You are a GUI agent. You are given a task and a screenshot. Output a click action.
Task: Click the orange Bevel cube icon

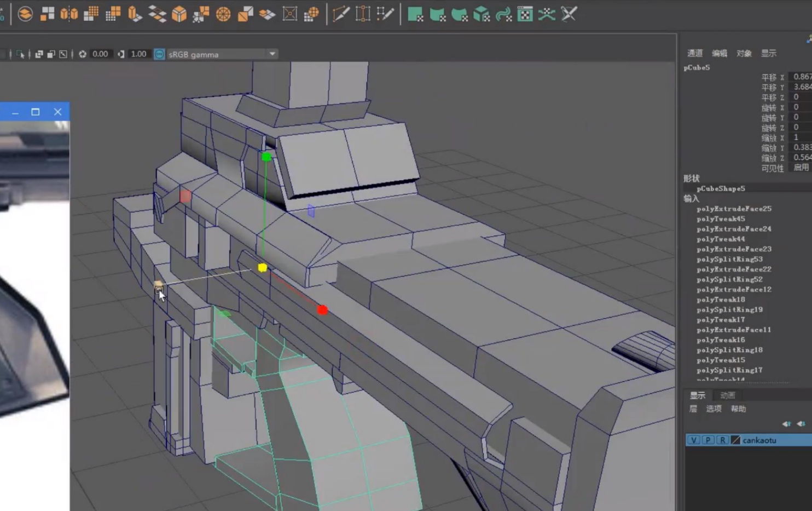point(179,14)
